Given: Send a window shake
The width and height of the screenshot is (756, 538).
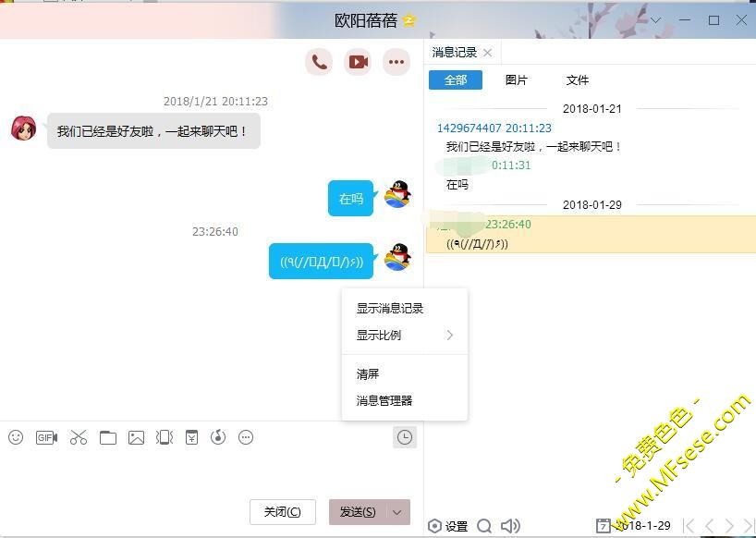Looking at the screenshot, I should 165,437.
